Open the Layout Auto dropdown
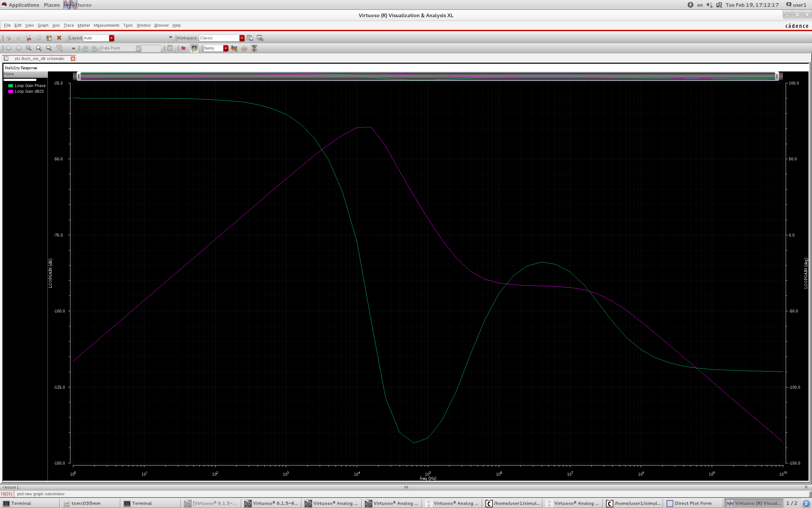Image resolution: width=812 pixels, height=508 pixels. 99,38
